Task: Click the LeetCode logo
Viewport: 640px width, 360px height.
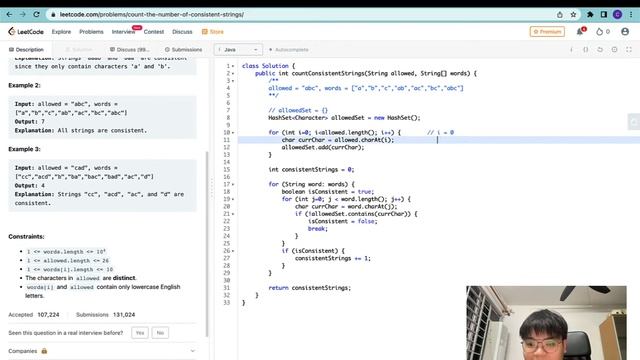Action: coord(26,31)
